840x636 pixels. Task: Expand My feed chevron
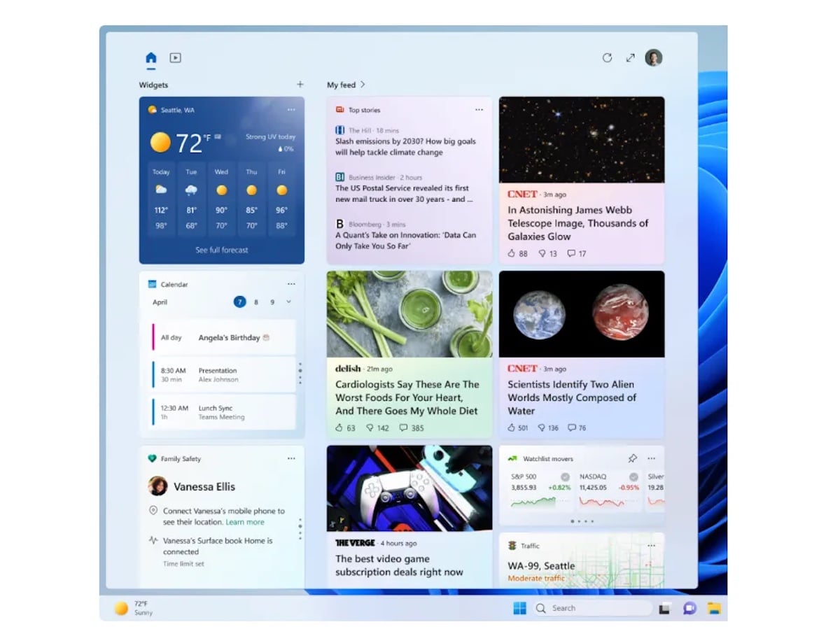[x=363, y=85]
